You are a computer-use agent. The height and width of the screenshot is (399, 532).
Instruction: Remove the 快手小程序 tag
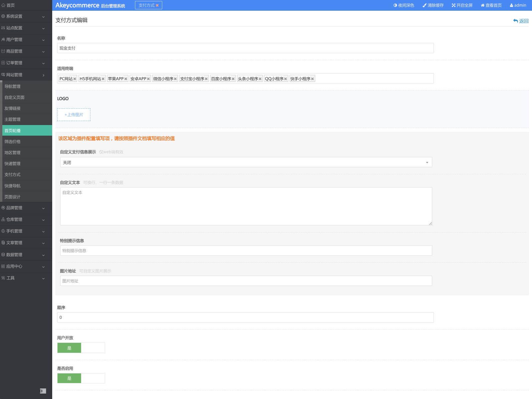click(x=313, y=79)
